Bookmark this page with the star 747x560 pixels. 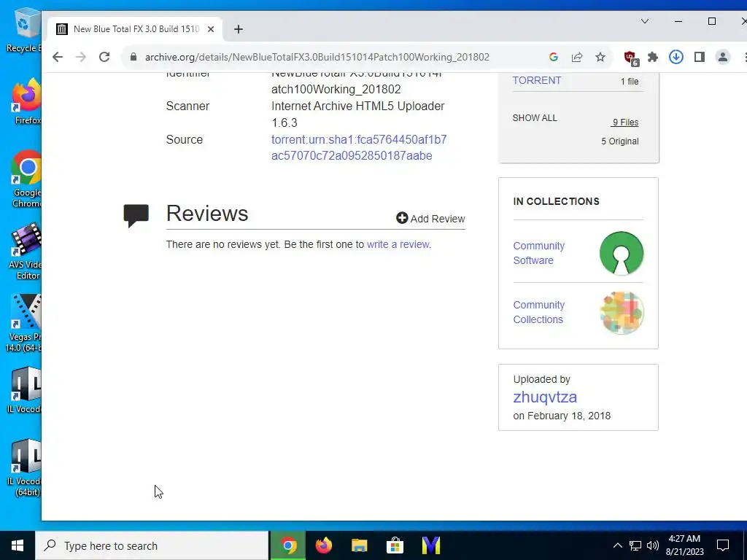pos(600,57)
